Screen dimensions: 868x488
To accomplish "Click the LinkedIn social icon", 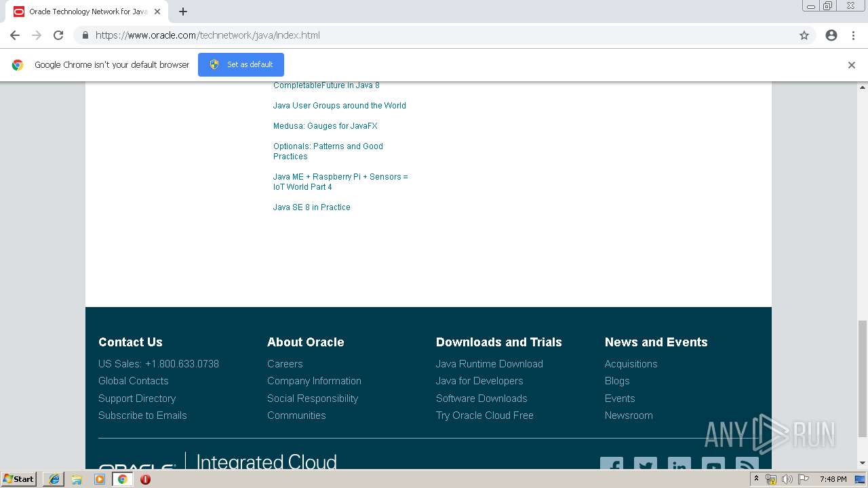I will tap(679, 464).
